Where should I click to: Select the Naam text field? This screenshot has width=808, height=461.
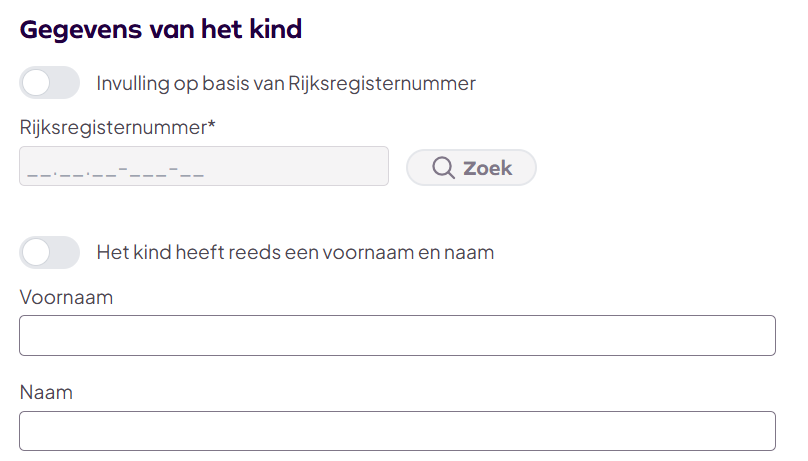(x=397, y=431)
